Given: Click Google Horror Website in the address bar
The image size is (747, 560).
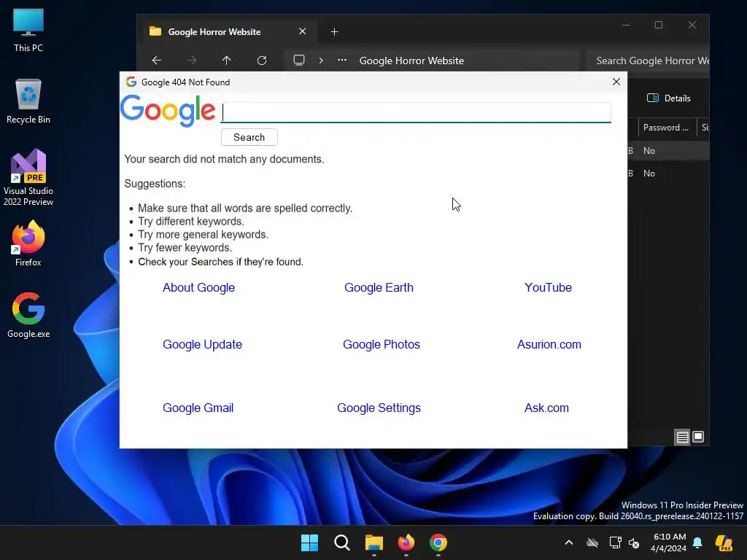Looking at the screenshot, I should click(x=411, y=61).
